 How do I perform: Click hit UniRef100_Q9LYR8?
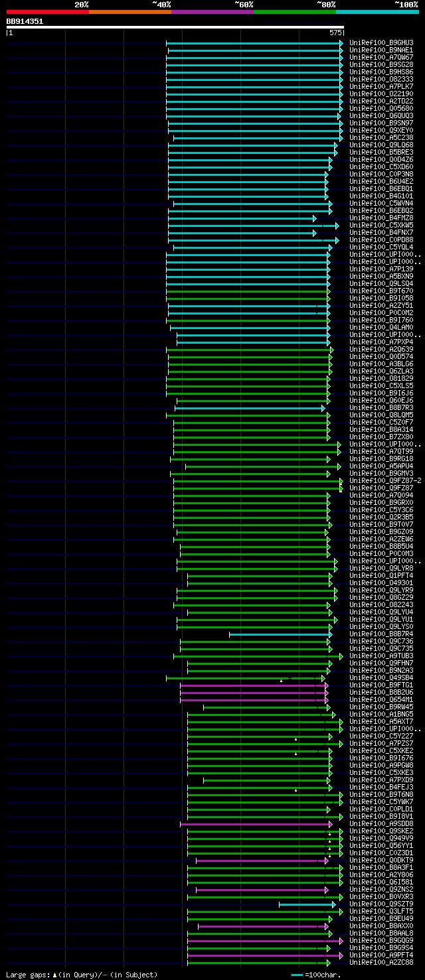click(x=381, y=568)
